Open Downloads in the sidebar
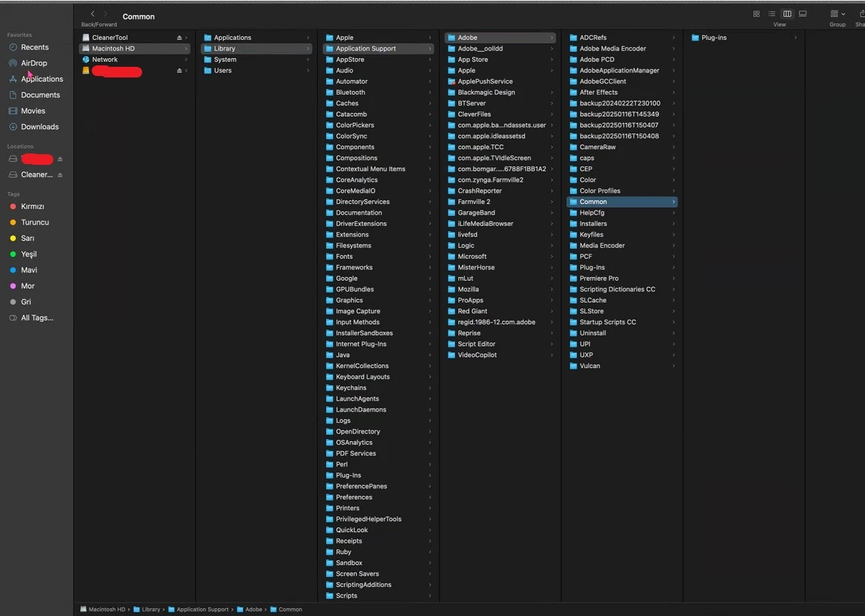Screen dimensions: 865x616 40,126
